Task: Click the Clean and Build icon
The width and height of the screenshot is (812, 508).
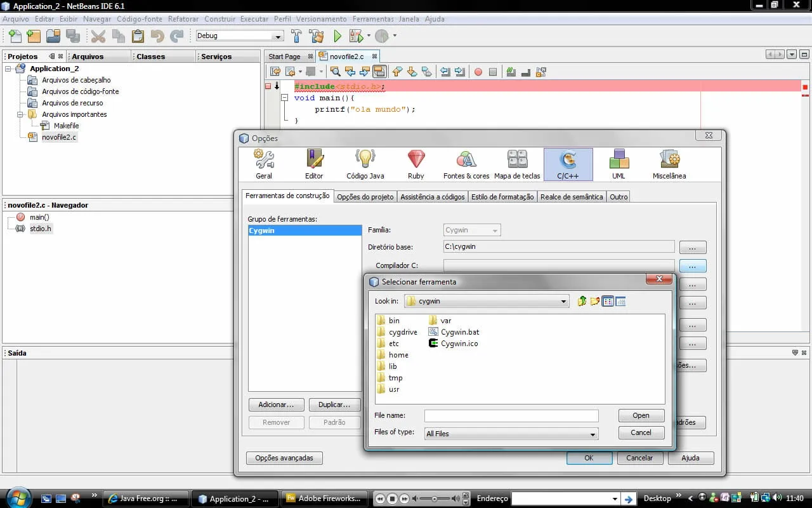Action: coord(316,36)
